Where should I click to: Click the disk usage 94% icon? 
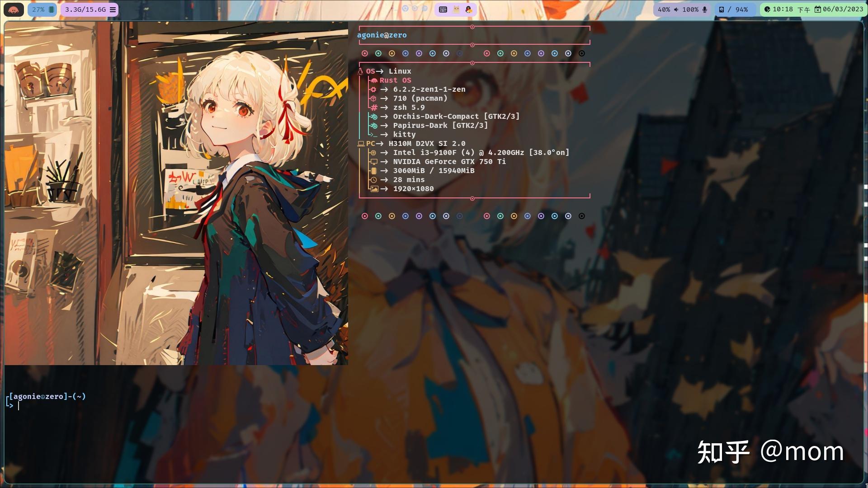coord(722,9)
